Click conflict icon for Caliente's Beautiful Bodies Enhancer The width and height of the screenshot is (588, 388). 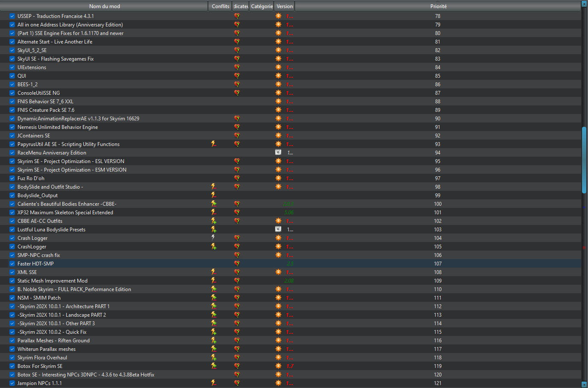[x=214, y=204]
